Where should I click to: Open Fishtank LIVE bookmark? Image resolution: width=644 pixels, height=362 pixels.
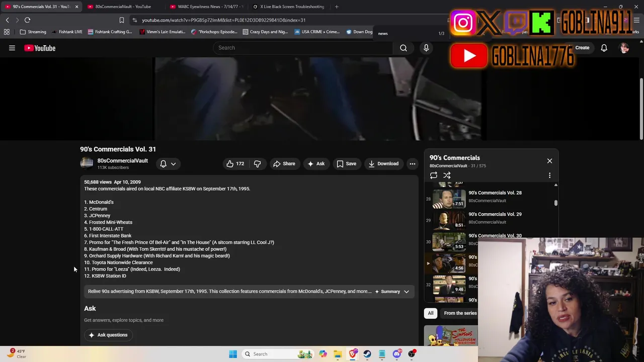coord(67,32)
